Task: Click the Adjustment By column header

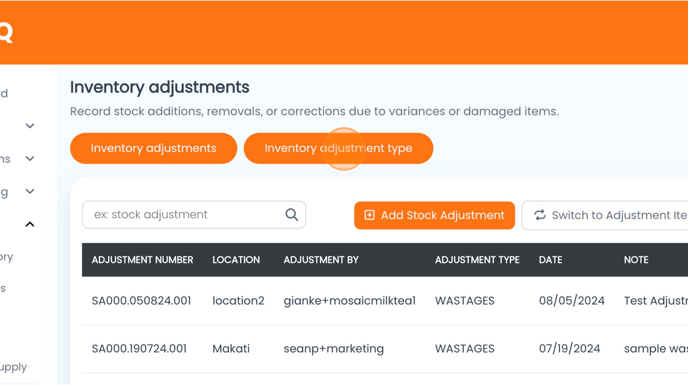Action: (321, 260)
